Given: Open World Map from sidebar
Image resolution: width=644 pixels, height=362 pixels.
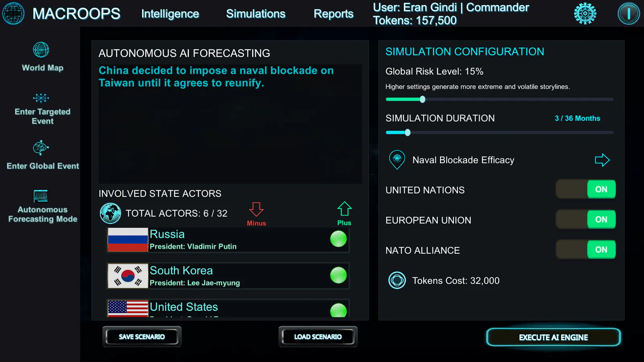Looking at the screenshot, I should point(41,50).
